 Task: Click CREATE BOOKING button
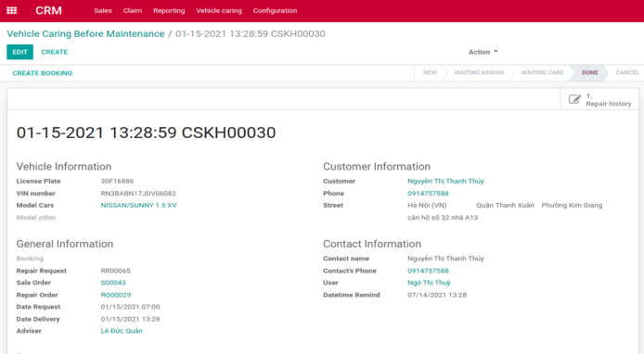(43, 73)
